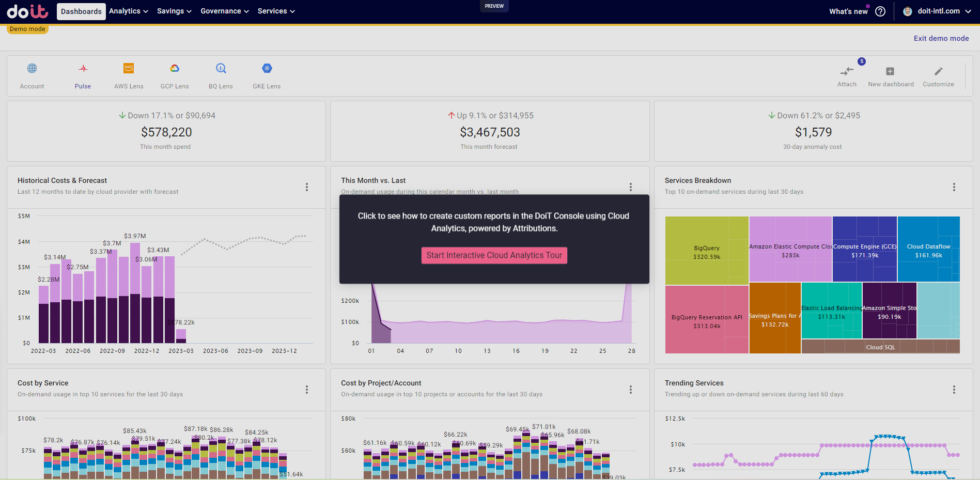Click the PREVIEW badge
The height and width of the screenshot is (480, 980).
click(x=494, y=6)
